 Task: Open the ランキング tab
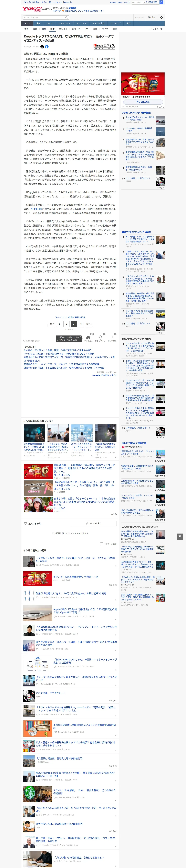coord(115,24)
